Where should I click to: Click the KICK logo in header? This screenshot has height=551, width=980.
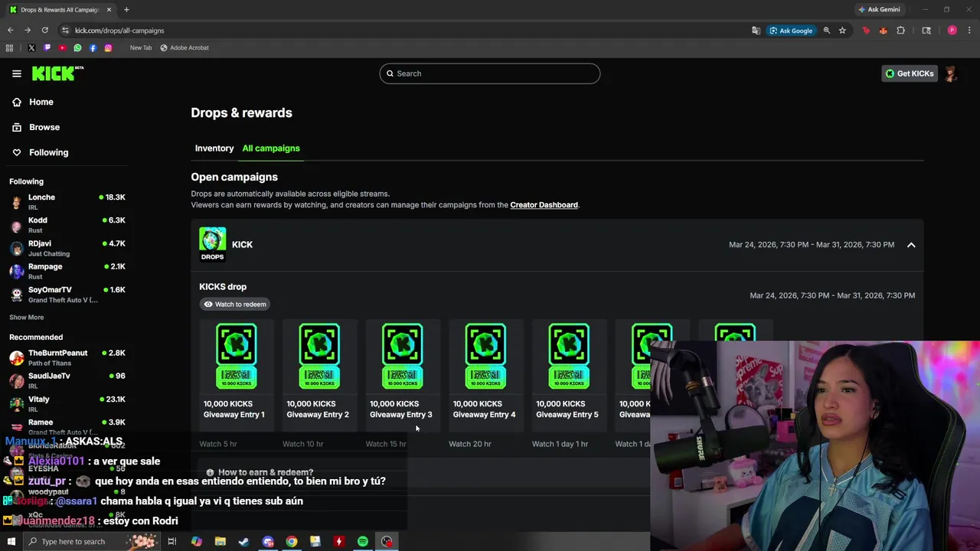57,73
